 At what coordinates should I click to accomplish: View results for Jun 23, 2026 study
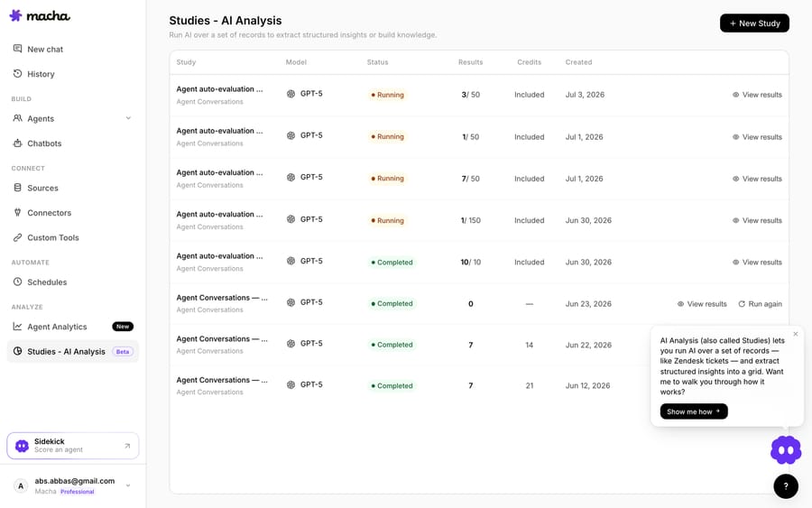702,304
